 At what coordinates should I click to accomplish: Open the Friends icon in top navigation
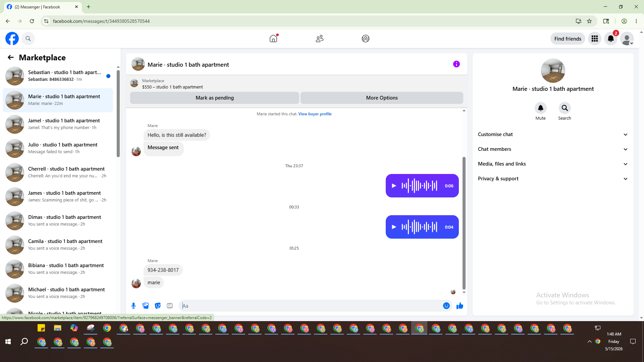(320, 39)
